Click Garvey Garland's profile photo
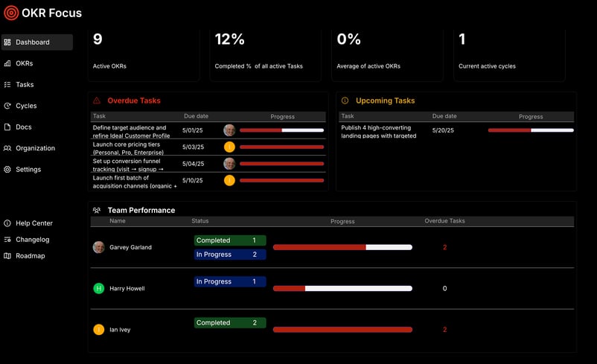This screenshot has height=364, width=597. click(98, 247)
